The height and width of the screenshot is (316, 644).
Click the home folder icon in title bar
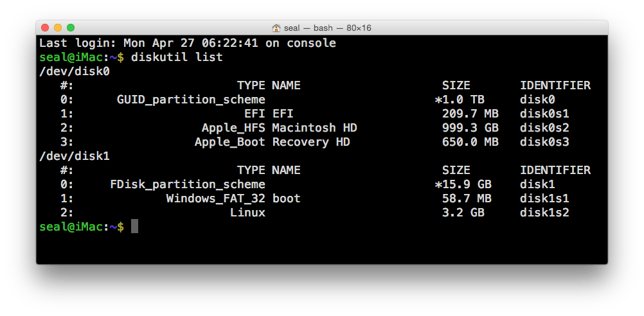coord(276,28)
